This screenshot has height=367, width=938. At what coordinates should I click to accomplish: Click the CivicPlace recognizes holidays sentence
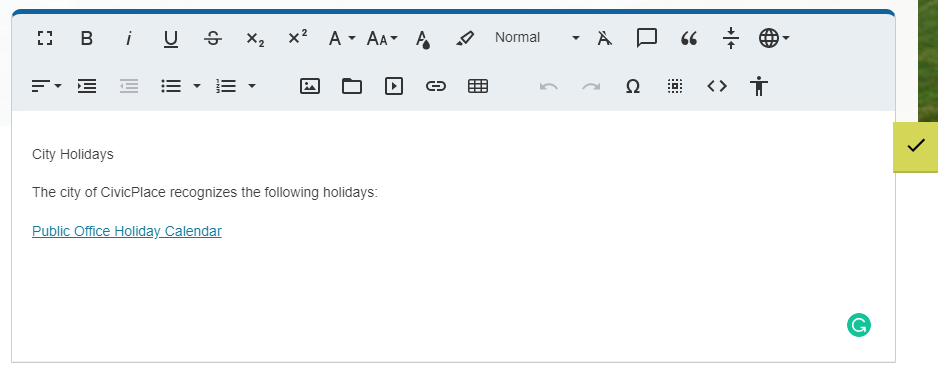205,193
